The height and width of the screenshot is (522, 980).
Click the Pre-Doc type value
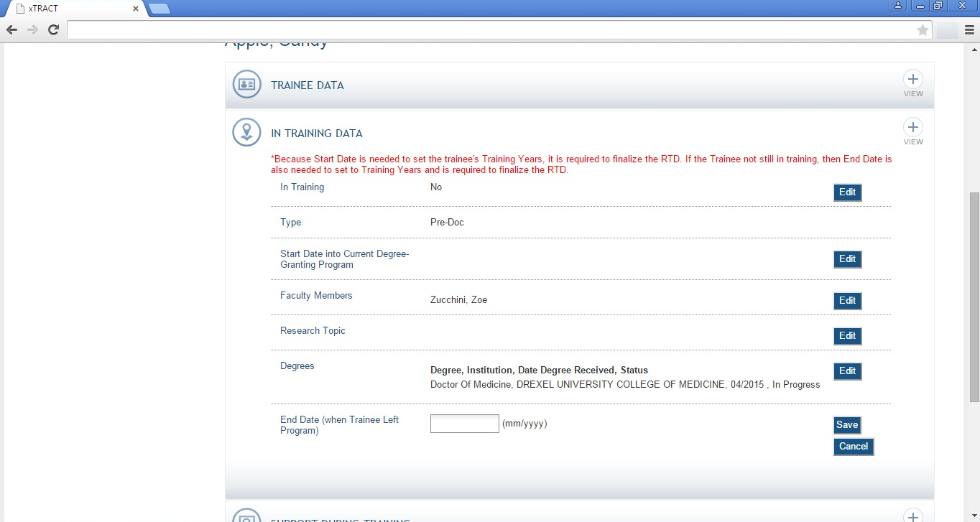coord(447,222)
